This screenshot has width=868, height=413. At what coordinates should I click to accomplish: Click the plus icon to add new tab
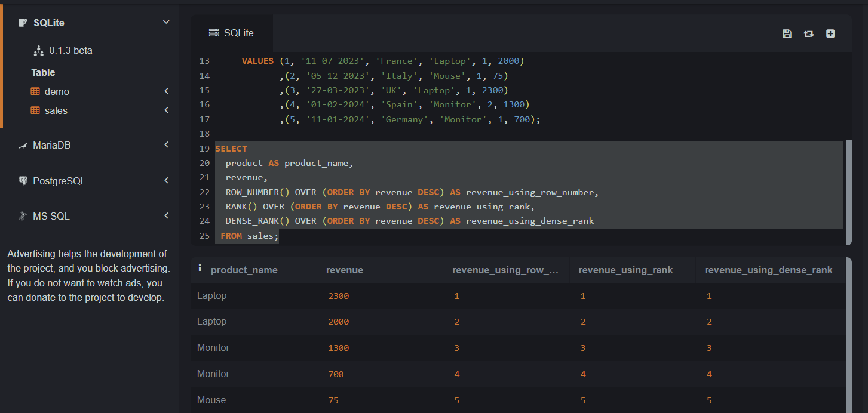point(830,33)
